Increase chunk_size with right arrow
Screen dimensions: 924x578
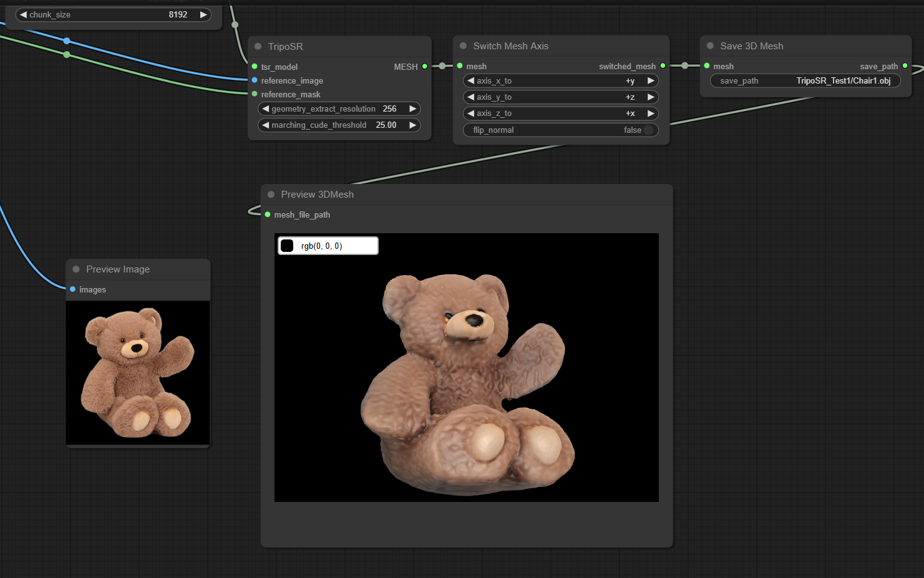coord(203,14)
